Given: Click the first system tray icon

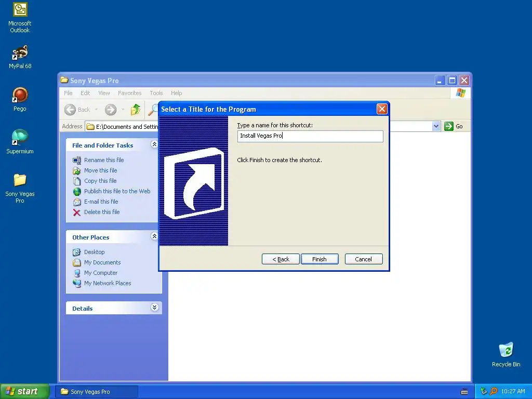Looking at the screenshot, I should pyautogui.click(x=484, y=391).
